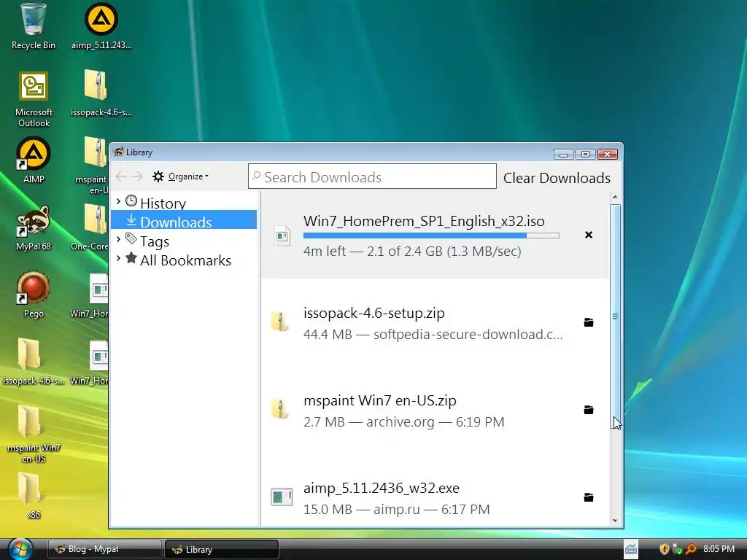Click the Windows Start orb
The height and width of the screenshot is (560, 747).
tap(20, 549)
